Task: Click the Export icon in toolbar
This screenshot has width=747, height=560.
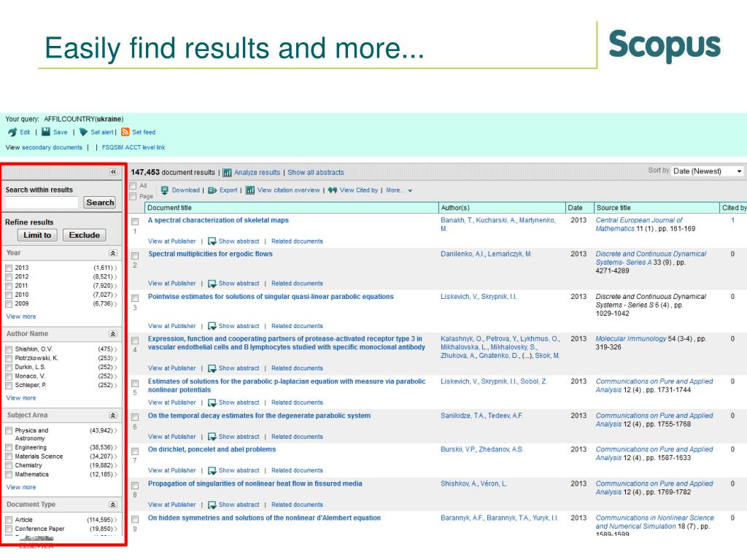Action: click(x=212, y=190)
